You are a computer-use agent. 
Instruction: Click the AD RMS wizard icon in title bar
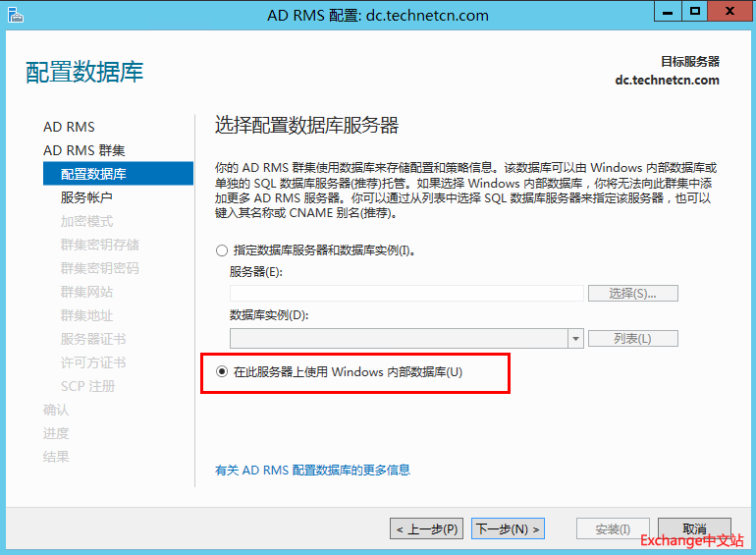click(x=14, y=14)
